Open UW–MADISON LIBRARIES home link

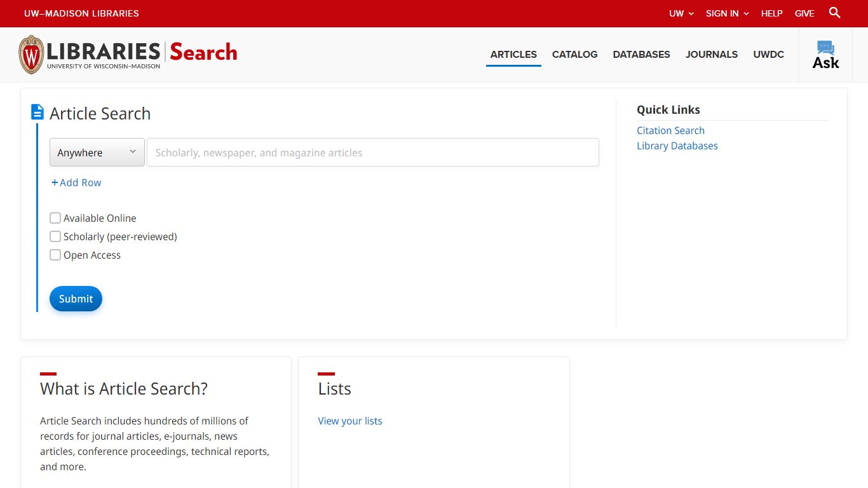pos(81,13)
